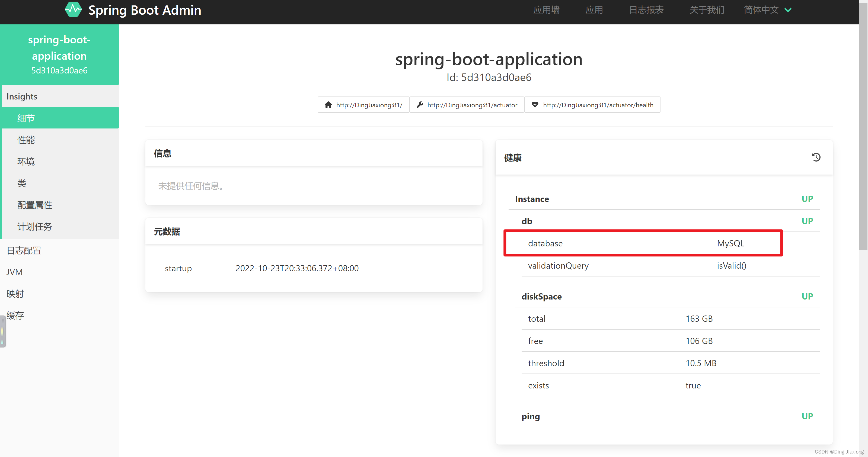This screenshot has height=457, width=868.
Task: Open the 应用墙 navigation item
Action: pyautogui.click(x=546, y=10)
